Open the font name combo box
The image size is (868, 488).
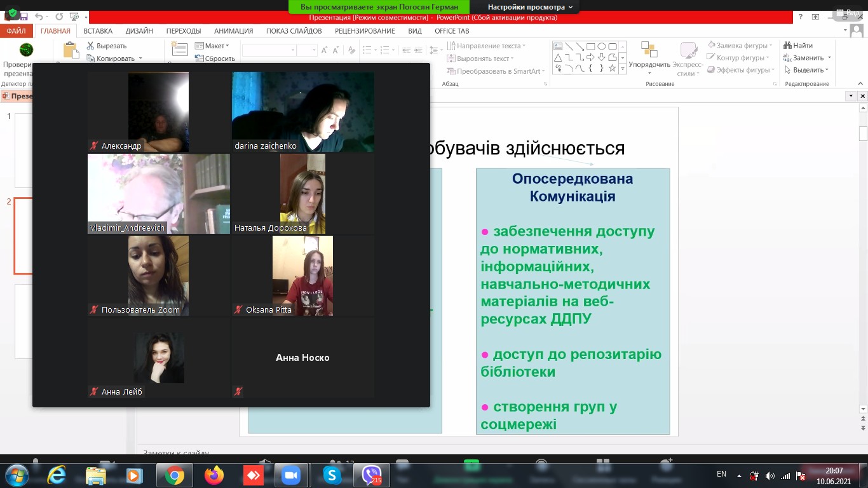(269, 50)
